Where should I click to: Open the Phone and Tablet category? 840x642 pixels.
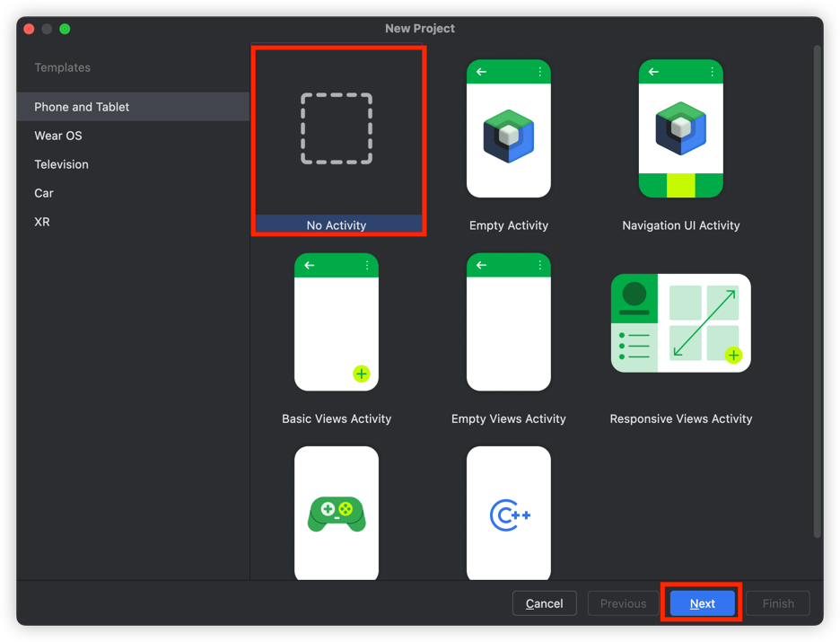click(82, 107)
